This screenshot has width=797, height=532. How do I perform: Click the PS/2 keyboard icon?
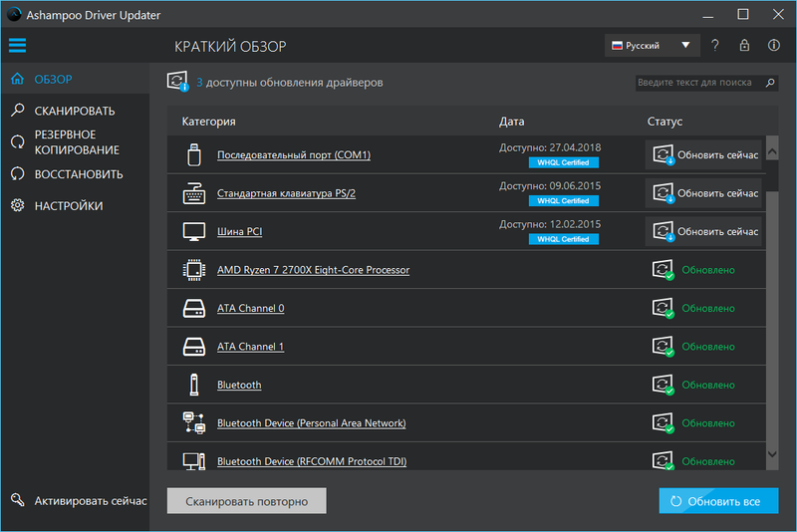(193, 193)
